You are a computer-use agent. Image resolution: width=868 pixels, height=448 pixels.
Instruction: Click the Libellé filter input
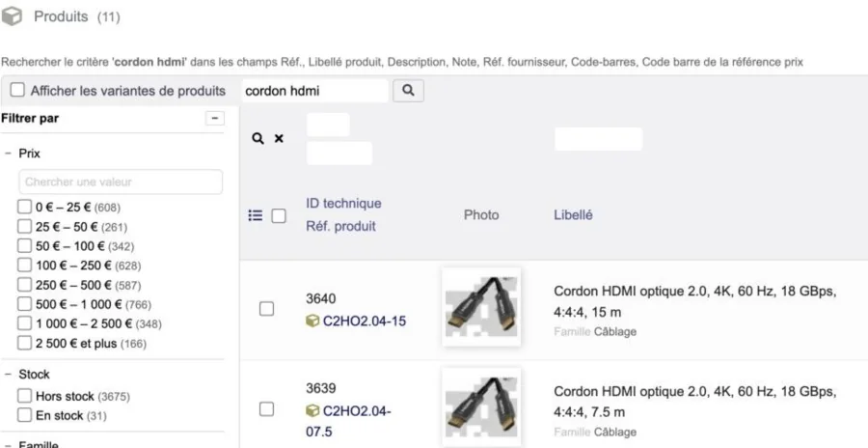[598, 139]
